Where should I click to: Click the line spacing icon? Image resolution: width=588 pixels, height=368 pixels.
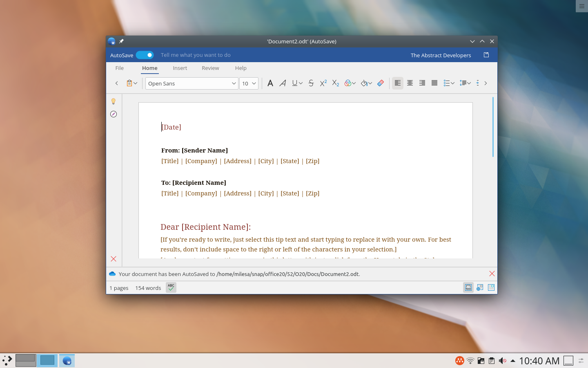pos(463,83)
